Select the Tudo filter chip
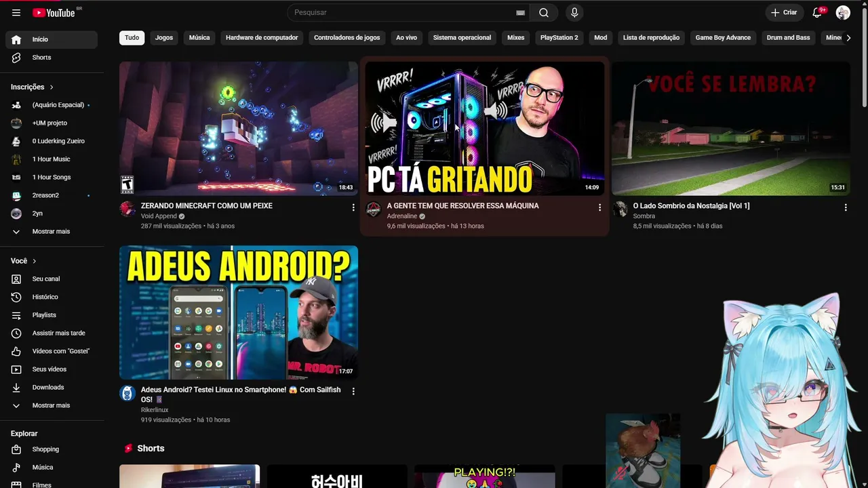Screen dimensions: 868x488 [132, 38]
